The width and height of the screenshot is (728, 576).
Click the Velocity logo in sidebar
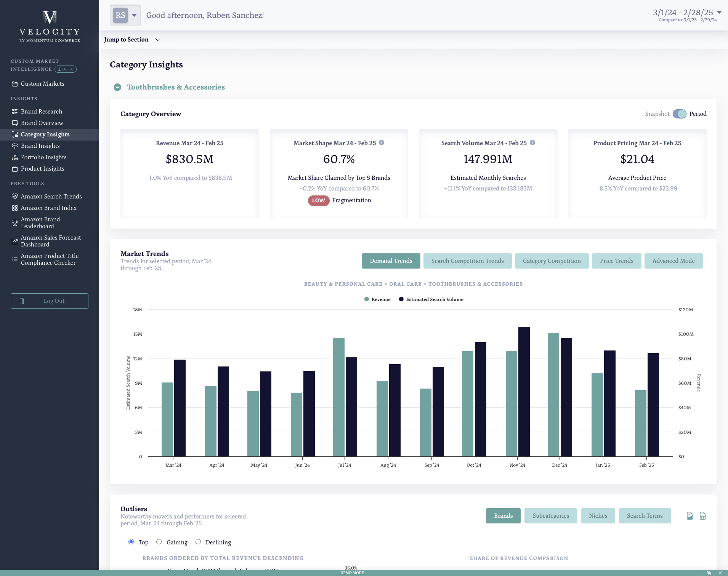point(50,26)
